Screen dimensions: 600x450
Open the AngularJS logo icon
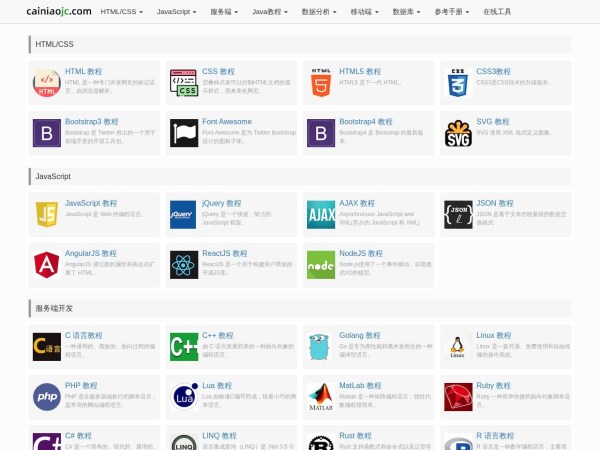pos(46,265)
